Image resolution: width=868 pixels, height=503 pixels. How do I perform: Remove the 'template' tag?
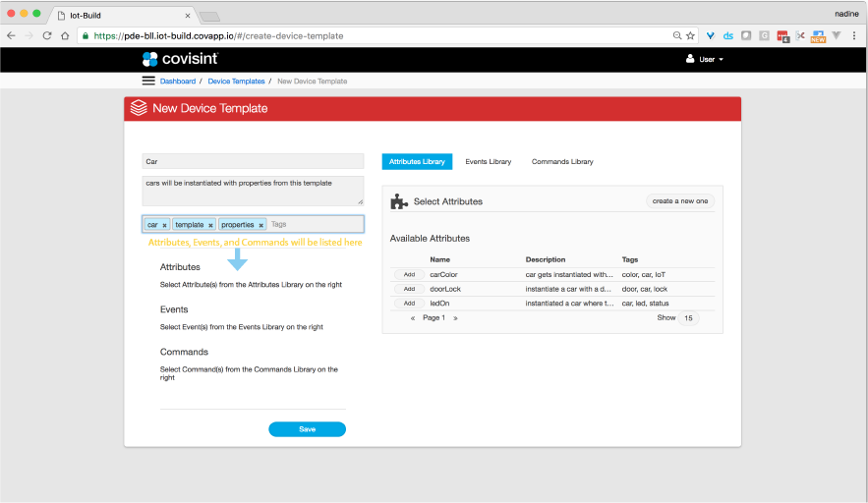coord(210,225)
